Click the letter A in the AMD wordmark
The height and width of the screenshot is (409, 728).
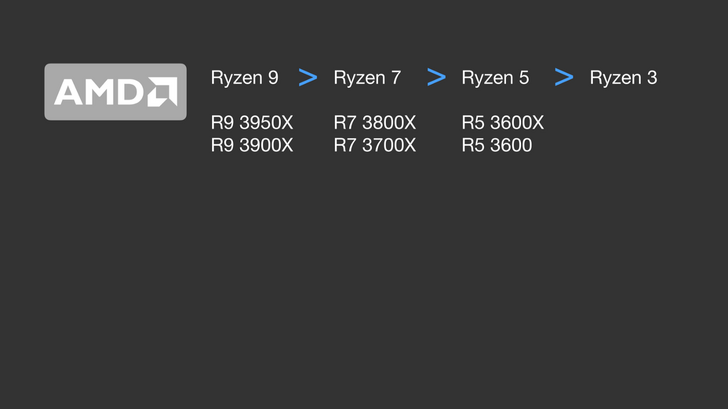pos(69,92)
